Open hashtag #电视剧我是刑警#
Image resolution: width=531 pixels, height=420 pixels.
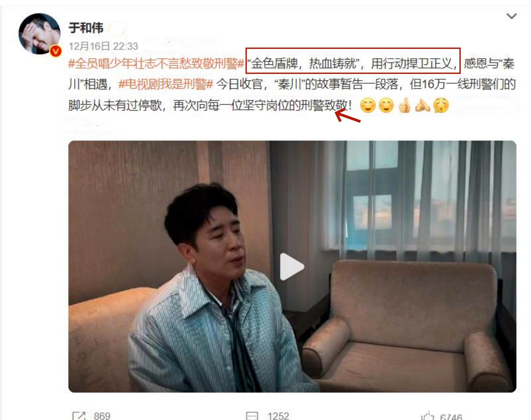[x=165, y=85]
